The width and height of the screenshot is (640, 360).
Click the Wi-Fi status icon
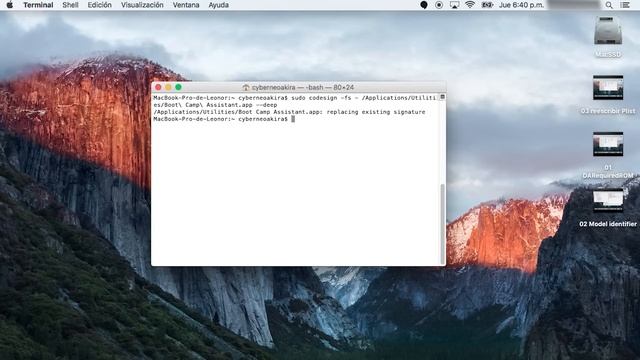pyautogui.click(x=470, y=5)
